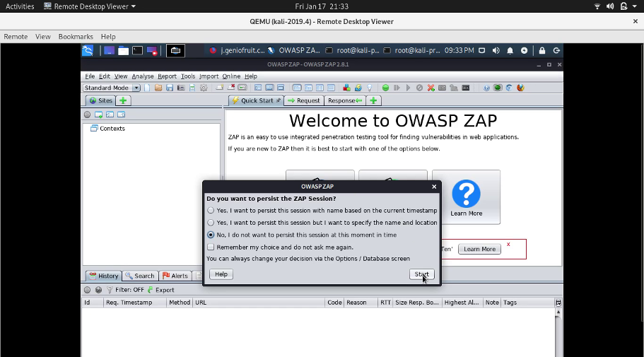Click the Continue play toolbar icon
644x357 pixels.
(x=408, y=88)
